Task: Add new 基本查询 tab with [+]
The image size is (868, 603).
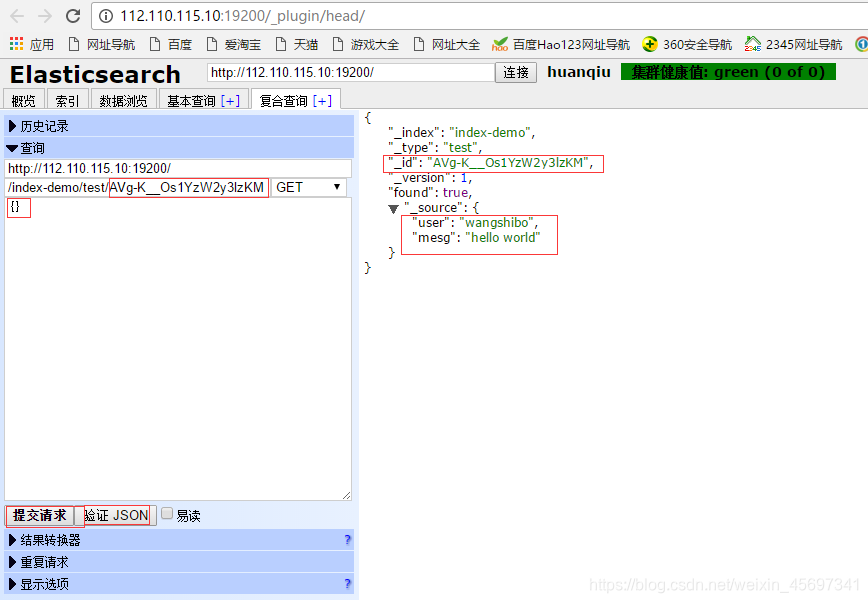Action: (230, 101)
